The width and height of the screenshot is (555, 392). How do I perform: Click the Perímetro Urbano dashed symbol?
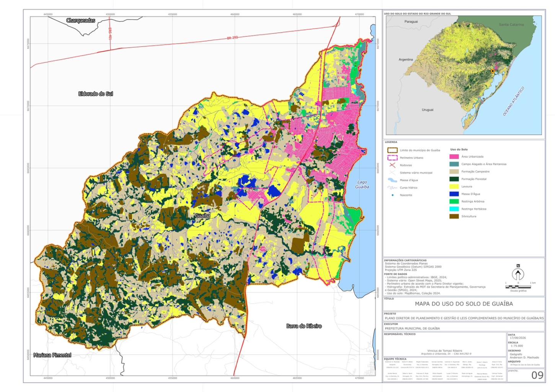click(392, 158)
